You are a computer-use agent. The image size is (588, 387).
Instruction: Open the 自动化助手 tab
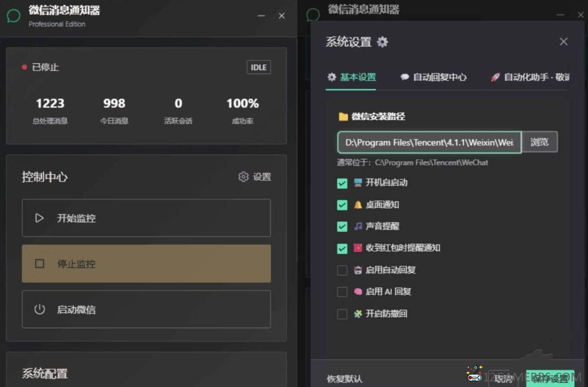coord(530,77)
